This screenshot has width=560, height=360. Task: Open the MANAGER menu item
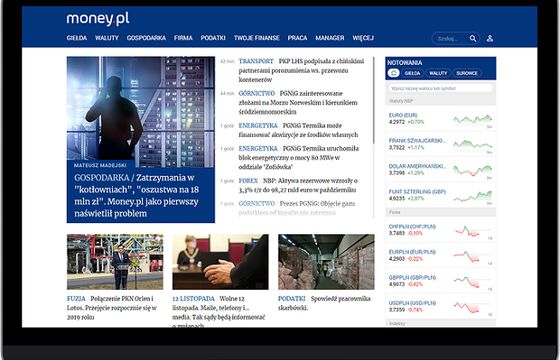(x=330, y=38)
